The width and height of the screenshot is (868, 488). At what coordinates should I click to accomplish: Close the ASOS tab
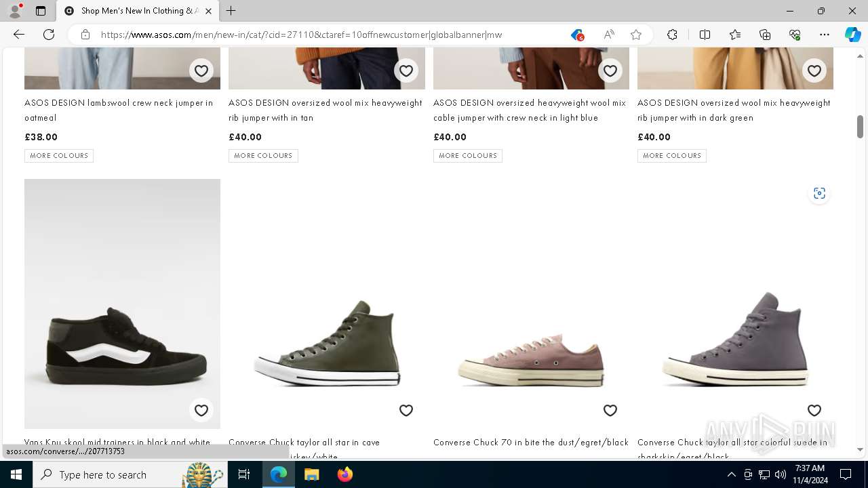point(208,11)
